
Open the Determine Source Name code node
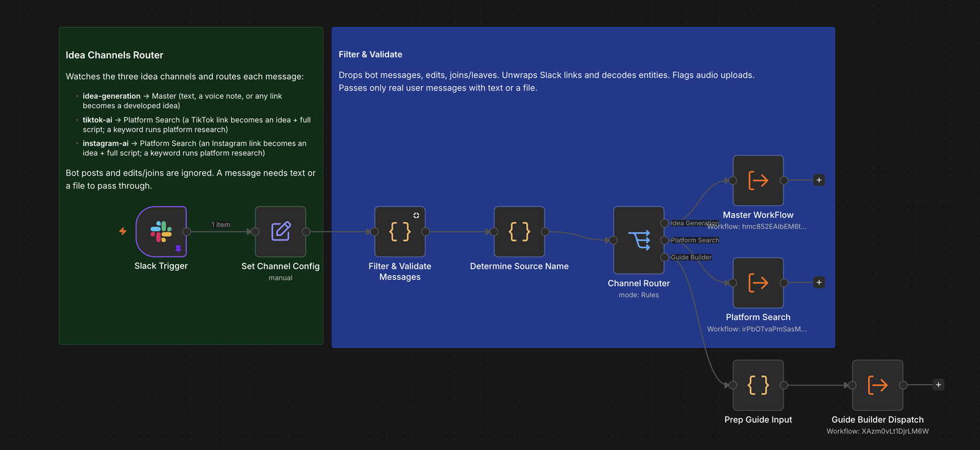(x=519, y=231)
